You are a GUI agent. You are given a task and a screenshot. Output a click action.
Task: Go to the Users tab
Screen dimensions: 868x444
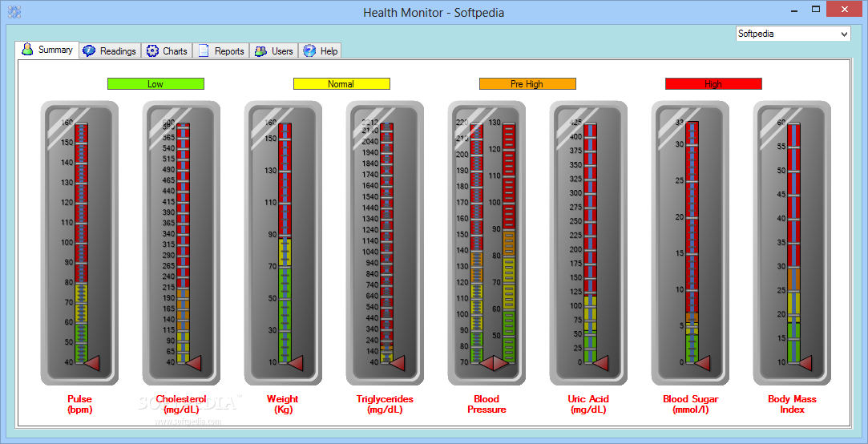(x=274, y=51)
